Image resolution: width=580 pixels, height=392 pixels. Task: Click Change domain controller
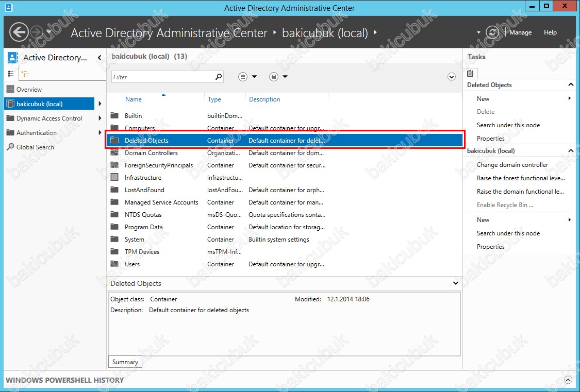[512, 165]
